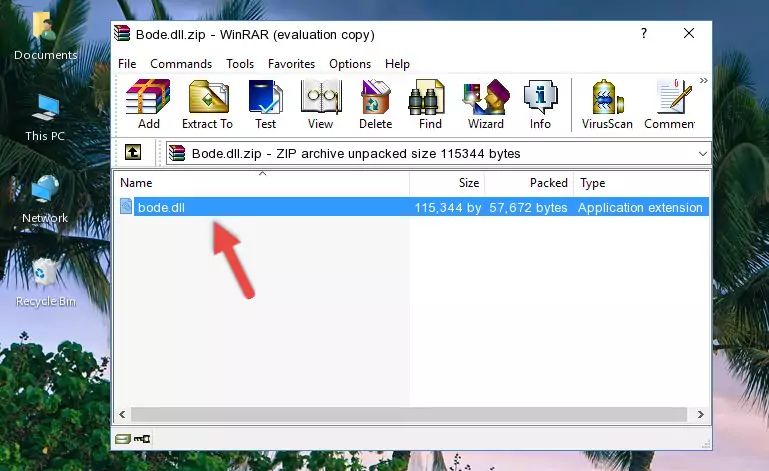Open the File menu

(127, 64)
